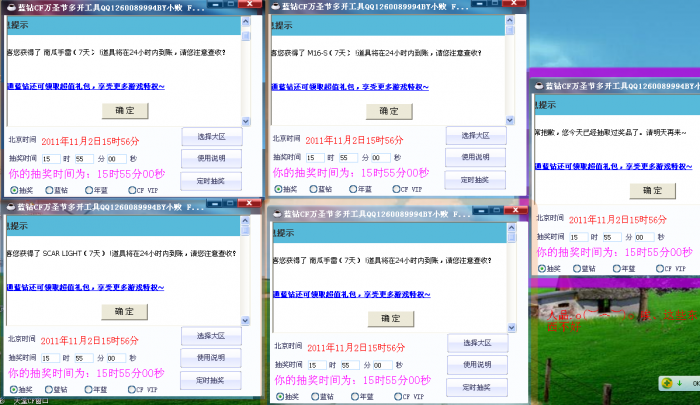Click 确定 button in M16-S window
The image size is (700, 405).
[x=389, y=111]
